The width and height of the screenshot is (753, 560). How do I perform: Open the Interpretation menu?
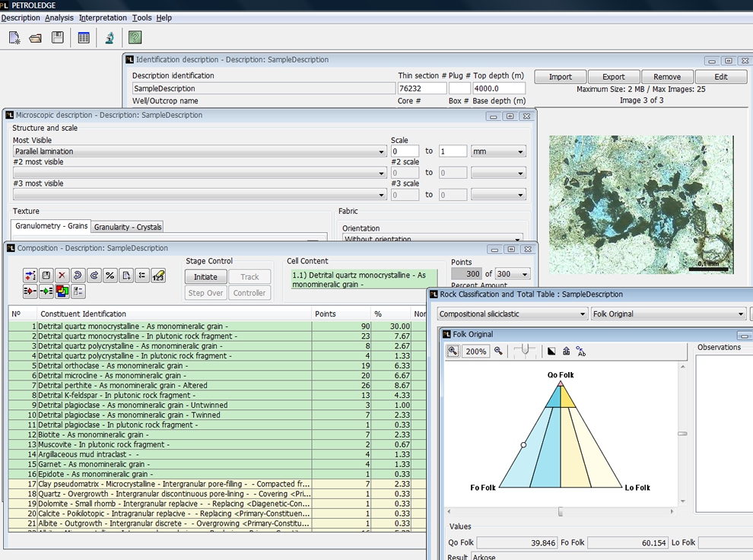click(x=103, y=17)
